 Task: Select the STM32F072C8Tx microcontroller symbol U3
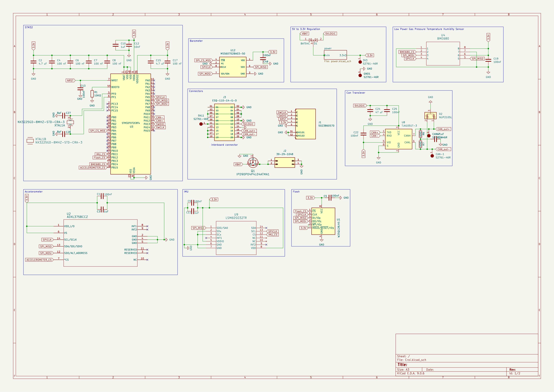[x=131, y=124]
